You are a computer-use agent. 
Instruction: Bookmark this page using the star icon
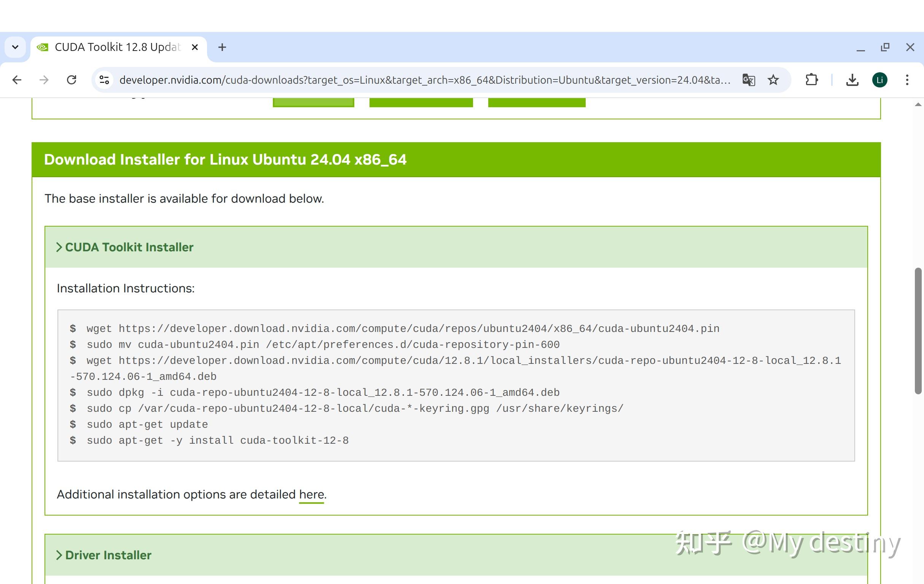(x=773, y=80)
